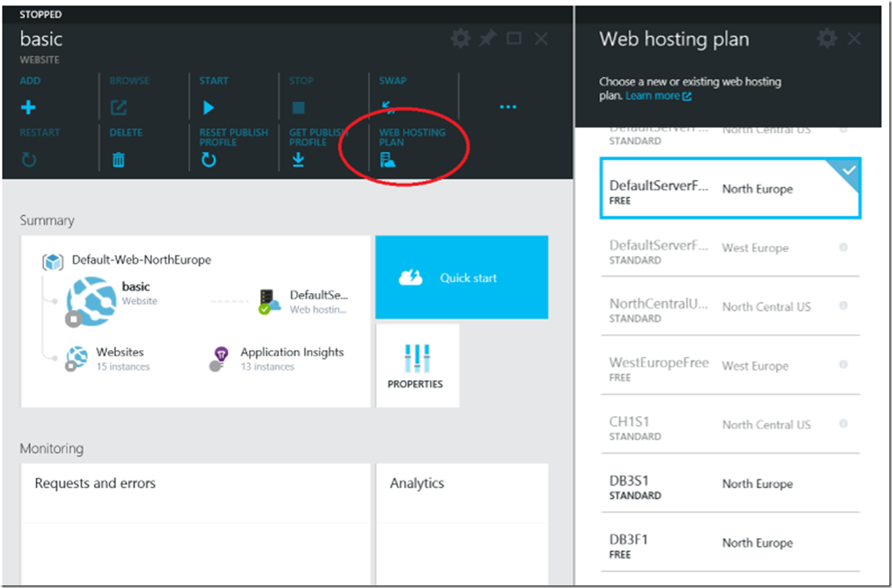
Task: Open the Analytics monitoring tile
Action: pyautogui.click(x=462, y=524)
